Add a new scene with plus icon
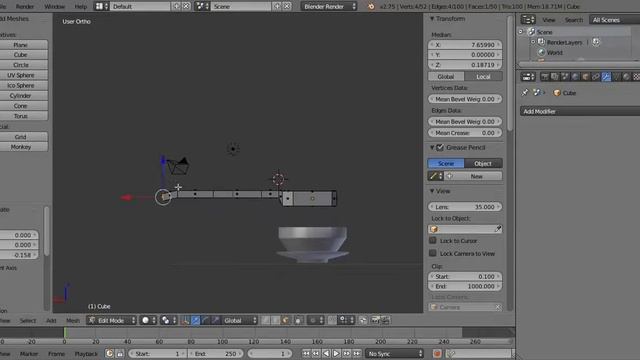The image size is (640, 360). coord(277,7)
